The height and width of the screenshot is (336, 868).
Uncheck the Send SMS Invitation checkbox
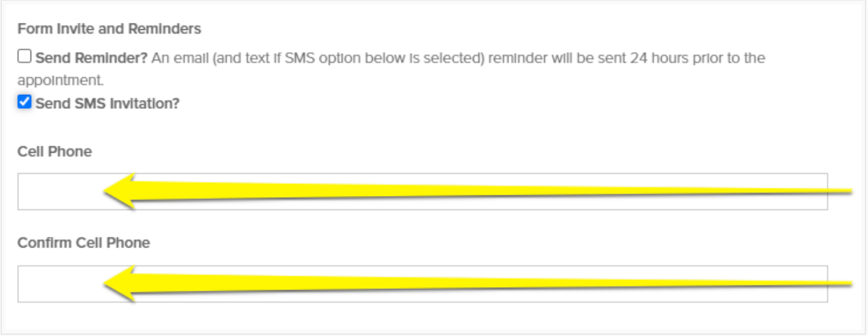24,102
